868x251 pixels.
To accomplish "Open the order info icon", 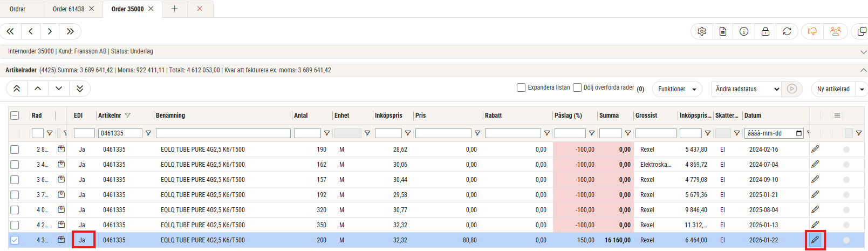I will (744, 31).
